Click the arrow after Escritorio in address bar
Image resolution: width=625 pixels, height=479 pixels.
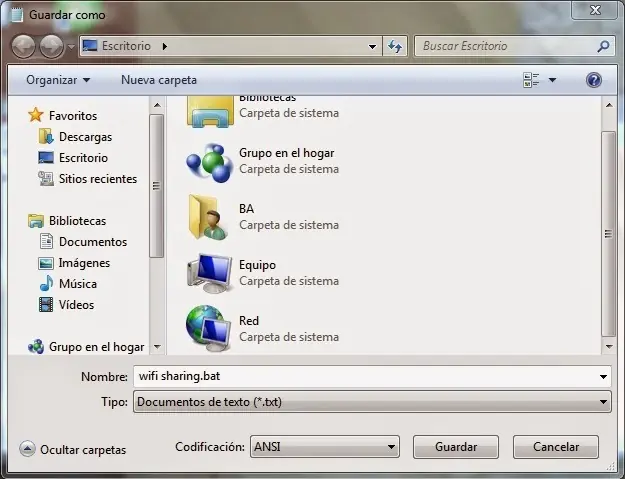pyautogui.click(x=165, y=47)
